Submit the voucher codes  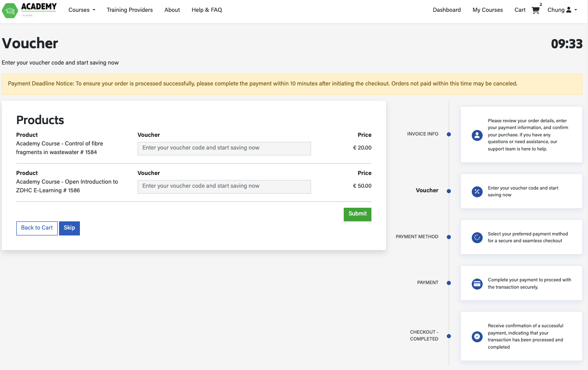point(357,214)
